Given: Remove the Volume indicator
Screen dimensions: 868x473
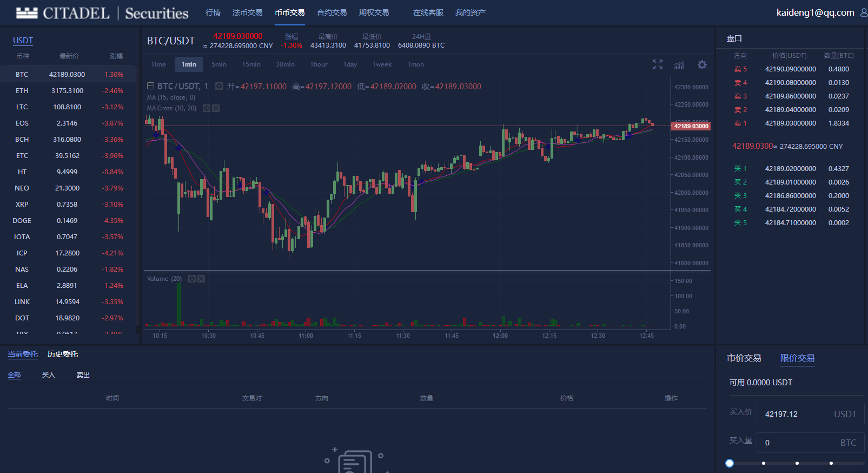Looking at the screenshot, I should (x=201, y=279).
